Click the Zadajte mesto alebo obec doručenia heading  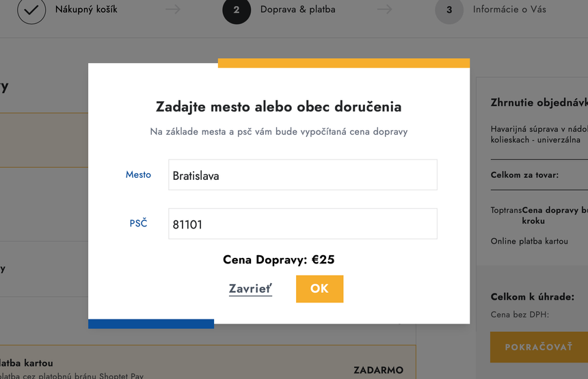(x=278, y=107)
